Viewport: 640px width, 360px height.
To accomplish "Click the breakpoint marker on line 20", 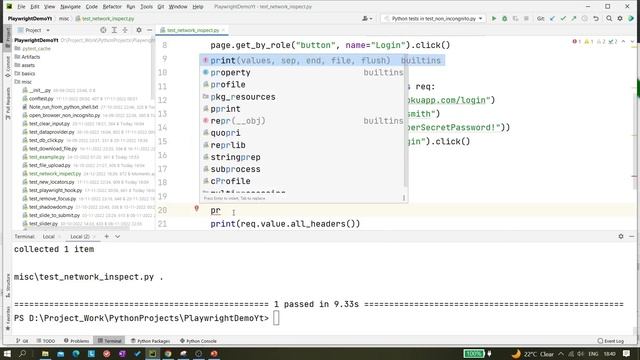I will point(196,209).
